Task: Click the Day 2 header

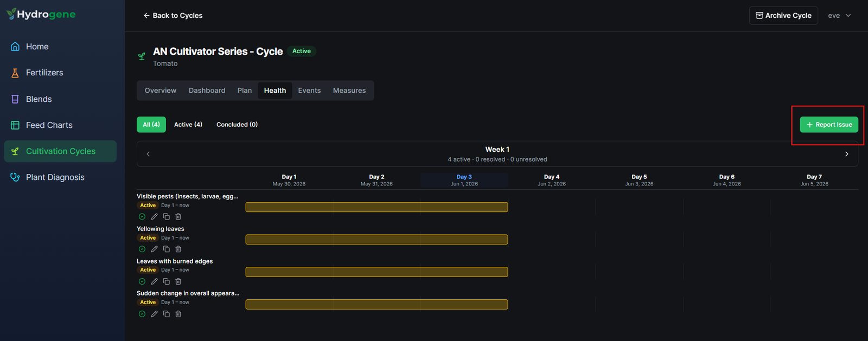Action: coord(376,180)
